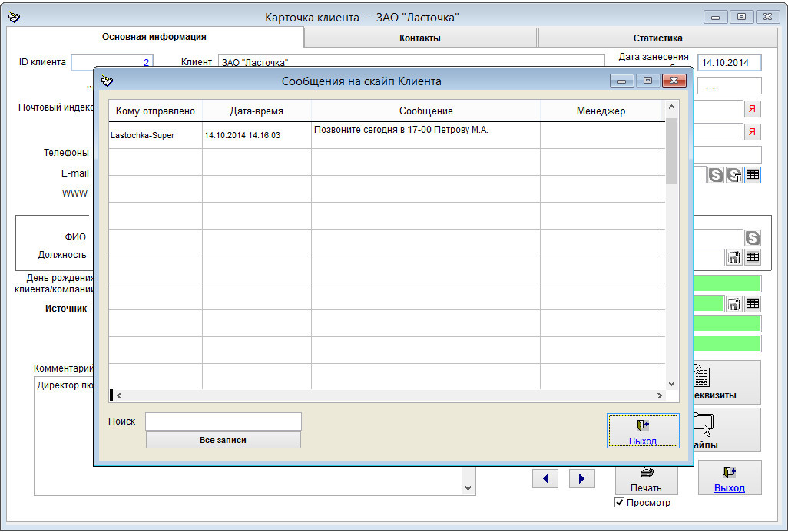Click the Skype icon in the ФИО row
Screen dimensions: 788x532
tap(753, 238)
